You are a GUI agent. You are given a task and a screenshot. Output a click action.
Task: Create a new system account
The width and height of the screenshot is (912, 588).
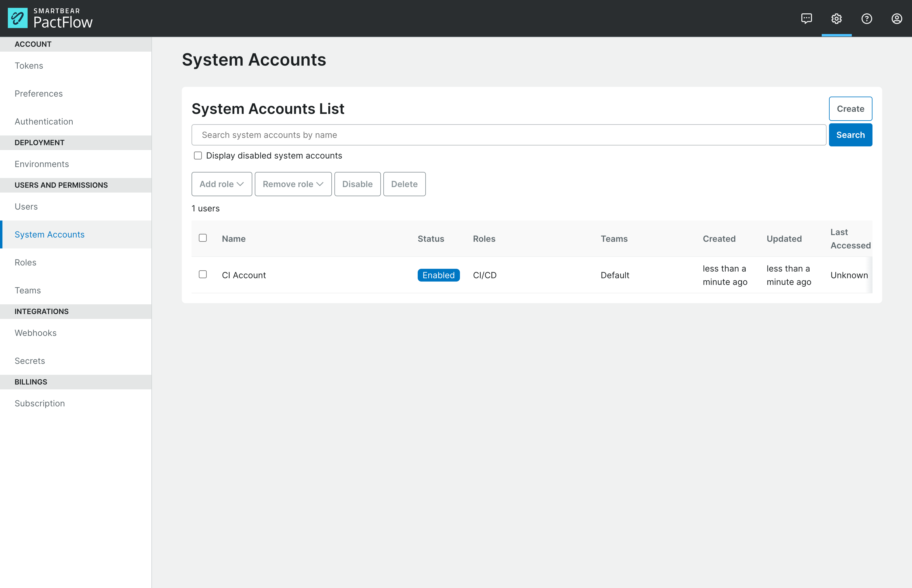point(850,108)
